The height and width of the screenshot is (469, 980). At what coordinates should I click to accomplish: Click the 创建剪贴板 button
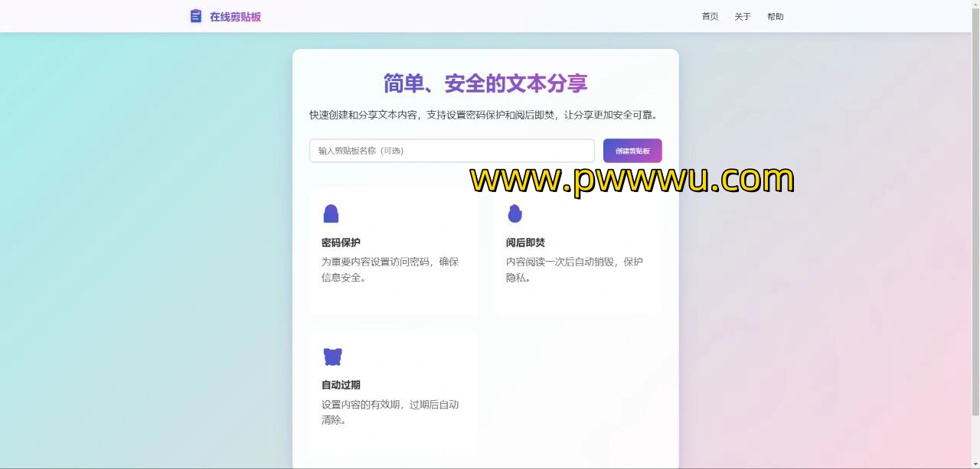pyautogui.click(x=632, y=151)
